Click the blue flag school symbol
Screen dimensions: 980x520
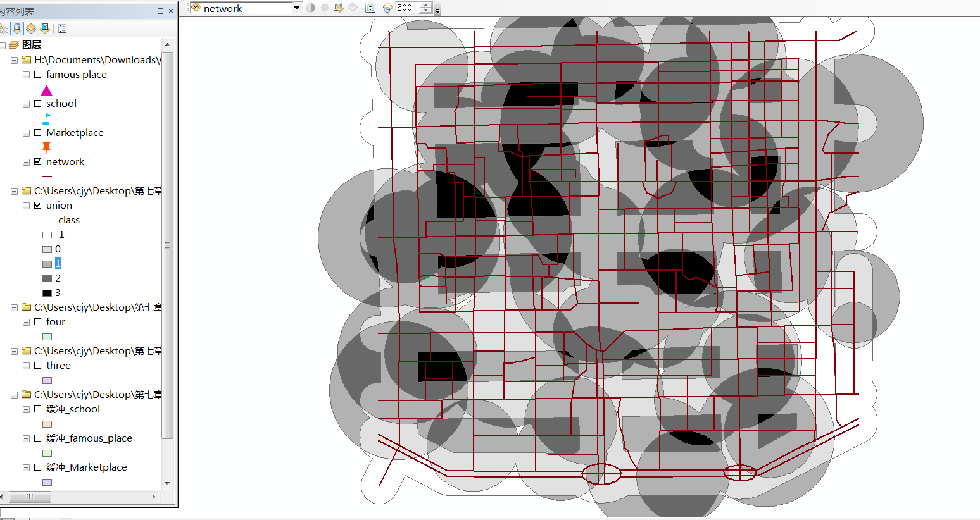pyautogui.click(x=47, y=118)
